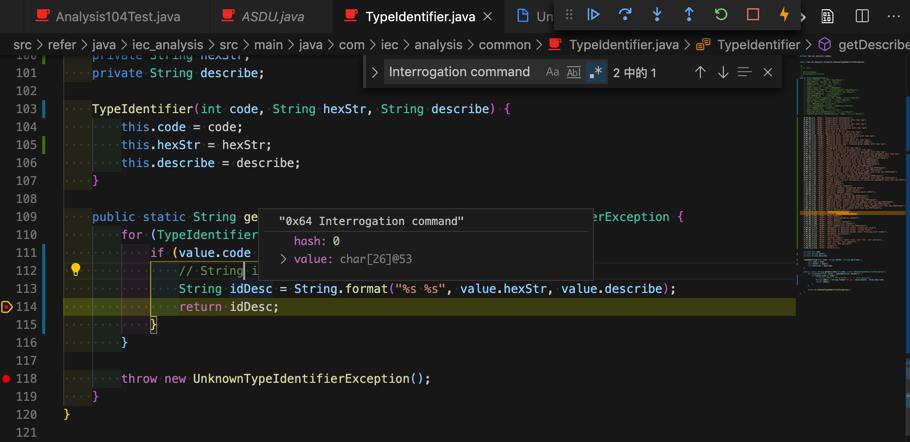Close the TypeIdentifier.java tab
910x442 pixels.
(488, 17)
